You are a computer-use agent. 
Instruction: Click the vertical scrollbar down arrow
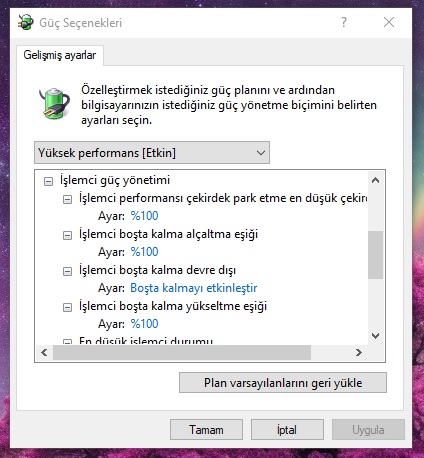point(375,336)
